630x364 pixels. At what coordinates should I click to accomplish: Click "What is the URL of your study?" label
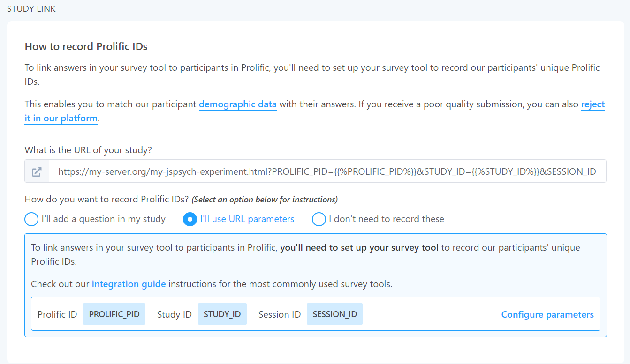point(88,150)
